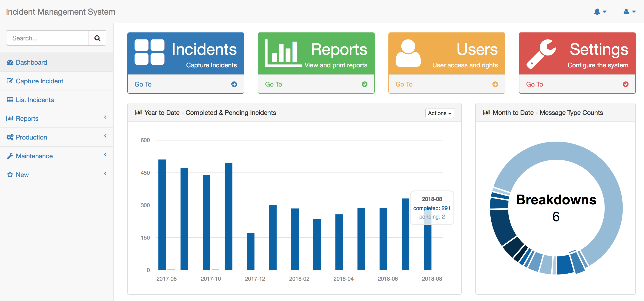The image size is (644, 301).
Task: Click Go To under the Settings tile
Action: coord(534,84)
